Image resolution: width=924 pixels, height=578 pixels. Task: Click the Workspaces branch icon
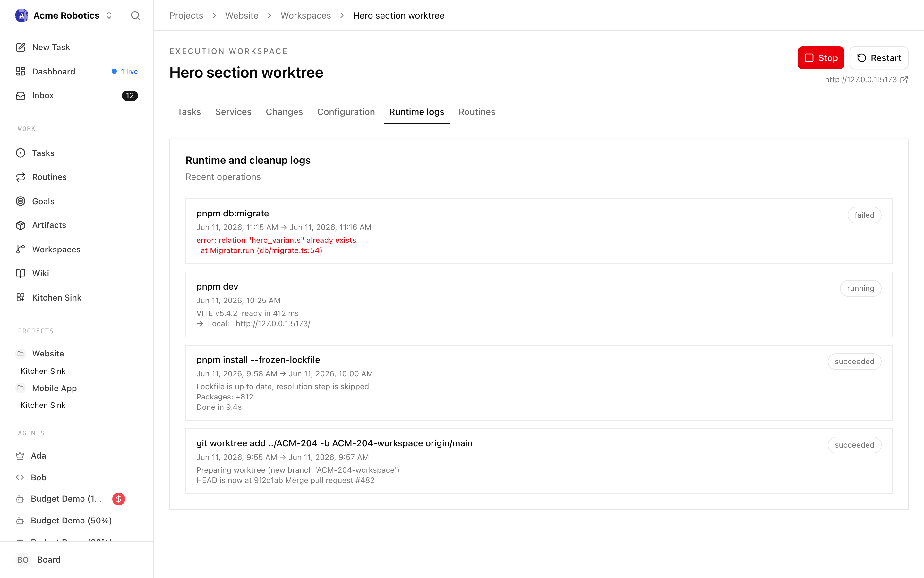(21, 249)
